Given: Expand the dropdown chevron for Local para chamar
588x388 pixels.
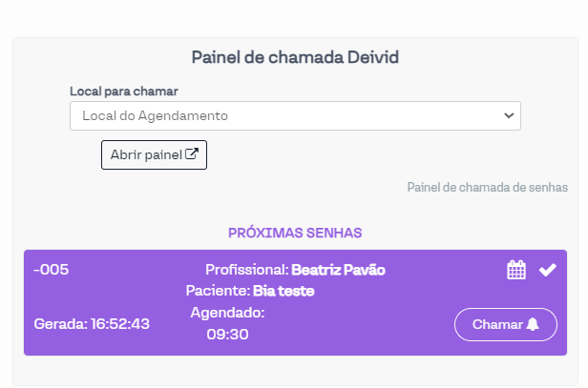Looking at the screenshot, I should click(508, 115).
